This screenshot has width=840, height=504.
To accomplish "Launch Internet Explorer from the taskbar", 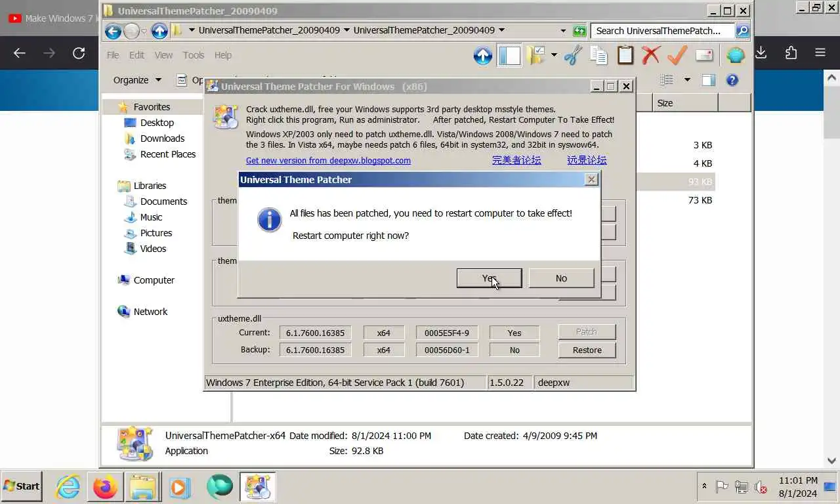I will [x=68, y=487].
